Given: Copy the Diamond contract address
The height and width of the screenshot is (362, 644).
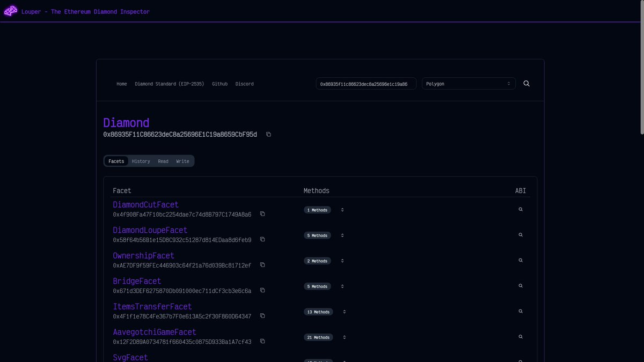Looking at the screenshot, I should pyautogui.click(x=268, y=135).
